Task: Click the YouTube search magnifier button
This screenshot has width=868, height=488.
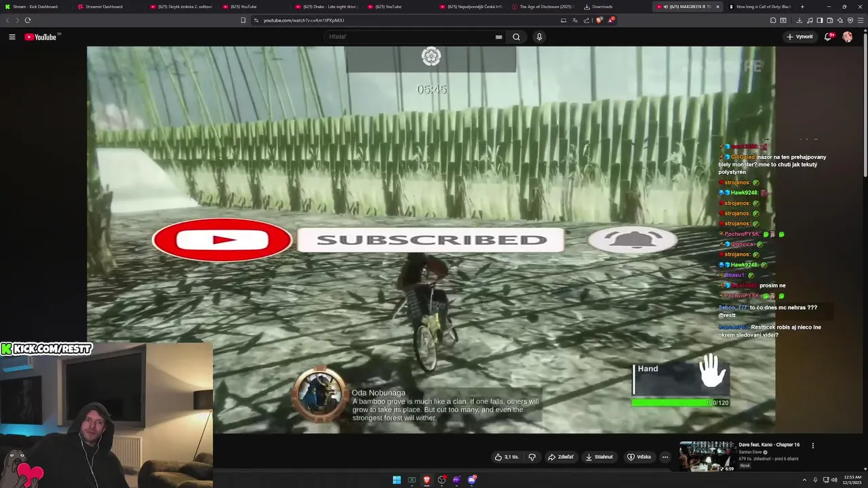Action: [516, 37]
